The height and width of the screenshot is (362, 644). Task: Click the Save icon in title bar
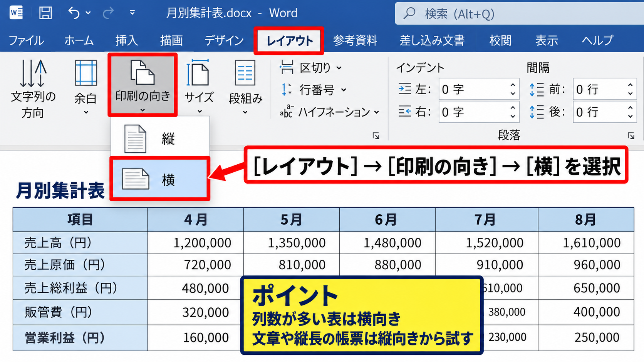tap(45, 13)
